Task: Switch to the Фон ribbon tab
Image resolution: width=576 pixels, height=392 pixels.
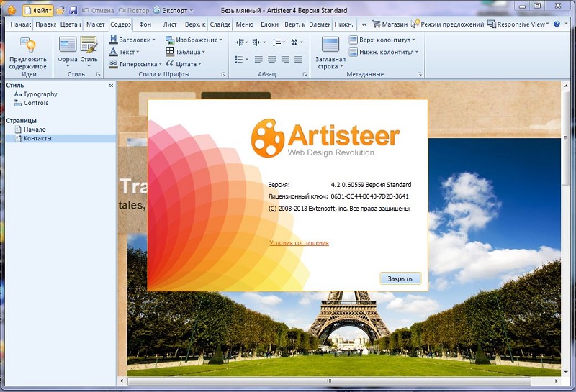Action: click(145, 24)
